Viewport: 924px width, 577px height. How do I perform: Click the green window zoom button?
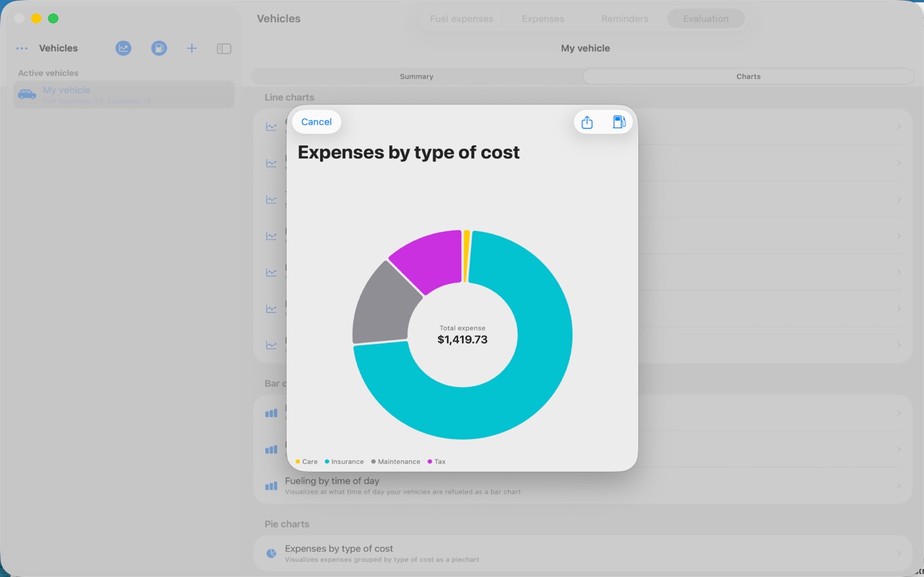(53, 19)
